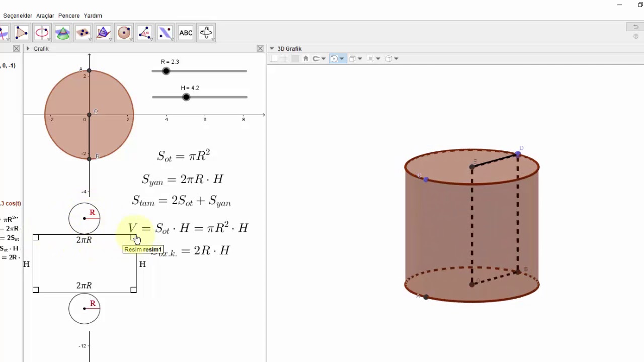The width and height of the screenshot is (644, 362).
Task: Open the Pencere menu
Action: [69, 16]
